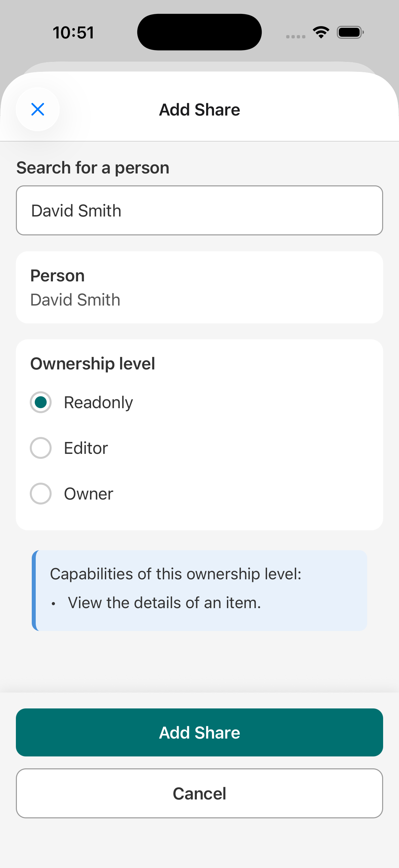The image size is (399, 868).
Task: Tap the Search for a person label
Action: tap(93, 168)
